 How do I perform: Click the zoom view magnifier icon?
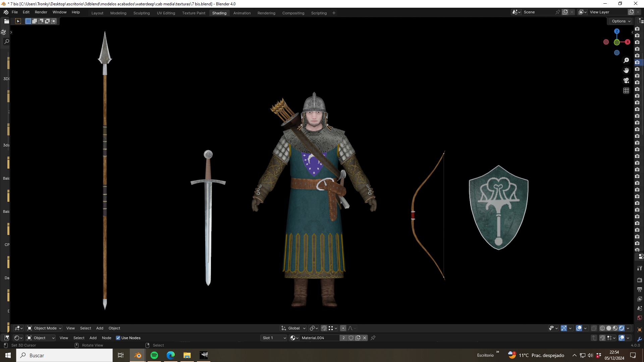tap(626, 60)
